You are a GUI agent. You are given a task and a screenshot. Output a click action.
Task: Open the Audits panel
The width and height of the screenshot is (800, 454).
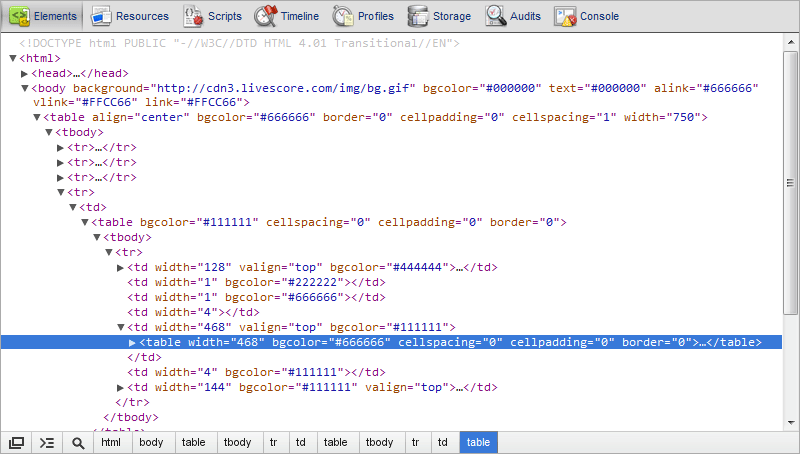click(513, 16)
